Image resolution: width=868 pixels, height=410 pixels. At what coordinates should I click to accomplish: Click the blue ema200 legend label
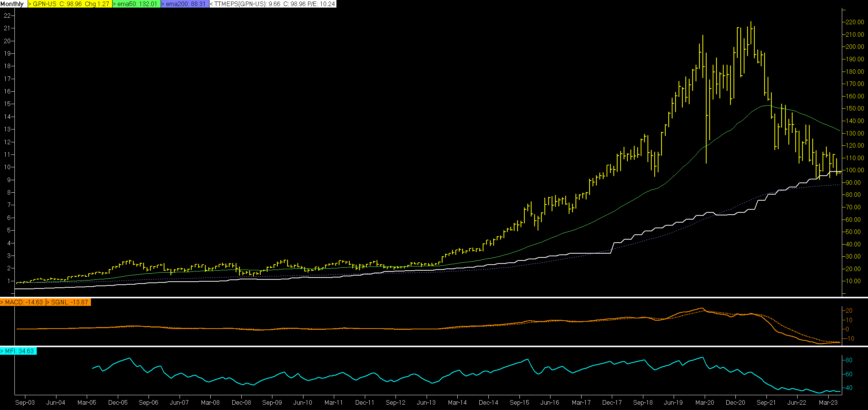pyautogui.click(x=185, y=4)
